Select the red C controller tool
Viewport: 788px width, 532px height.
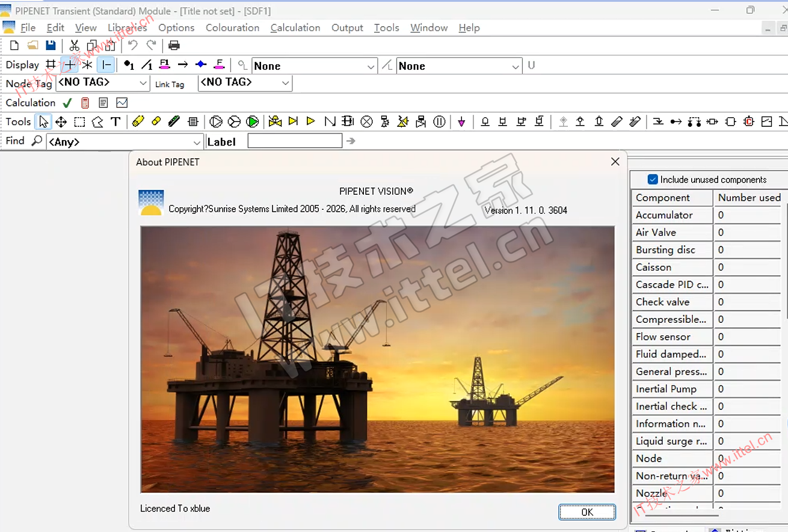[x=748, y=121]
